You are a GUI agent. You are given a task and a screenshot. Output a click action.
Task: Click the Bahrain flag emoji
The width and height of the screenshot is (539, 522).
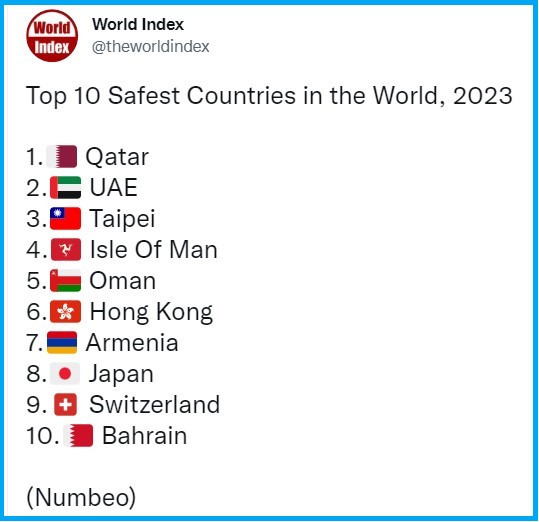(78, 436)
